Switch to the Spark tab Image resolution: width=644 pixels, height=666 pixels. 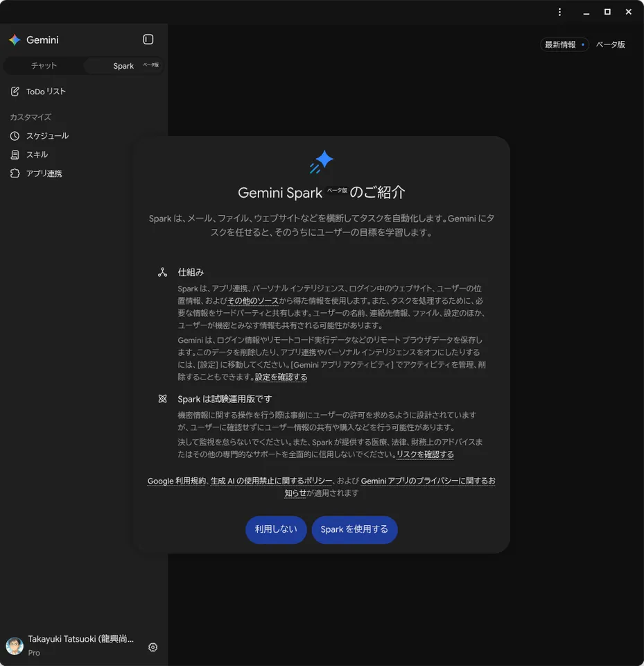tap(123, 66)
